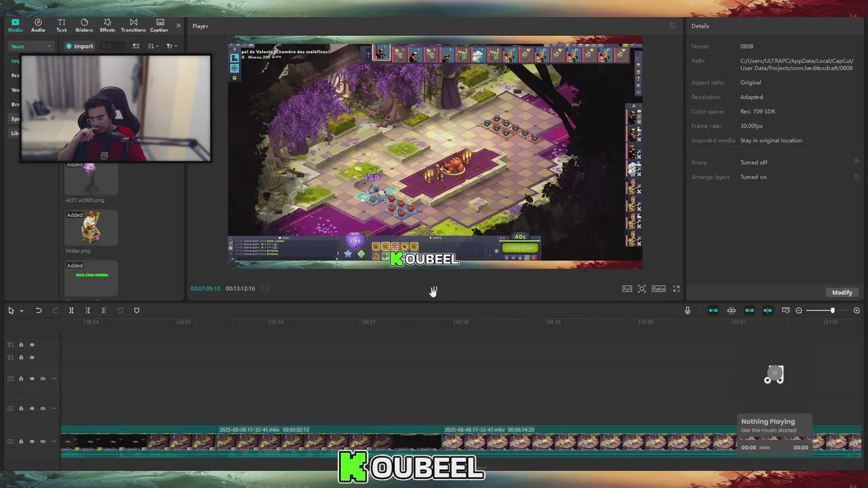Undo the last edit
The image size is (868, 488).
pos(39,310)
